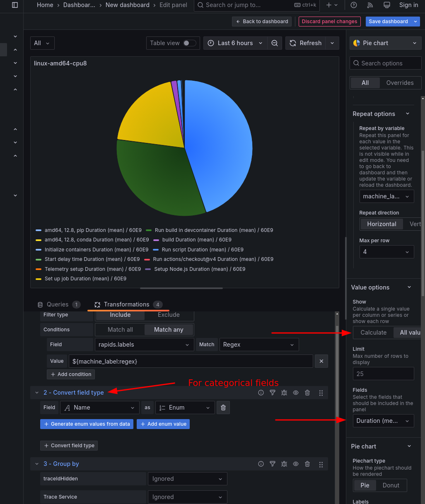Show info for Convert field type transformation

pyautogui.click(x=261, y=393)
